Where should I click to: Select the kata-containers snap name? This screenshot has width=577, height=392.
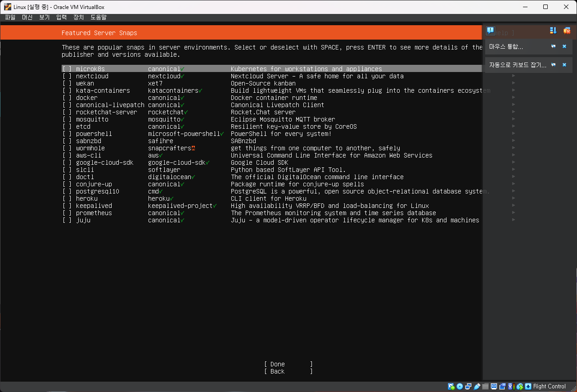pyautogui.click(x=103, y=90)
